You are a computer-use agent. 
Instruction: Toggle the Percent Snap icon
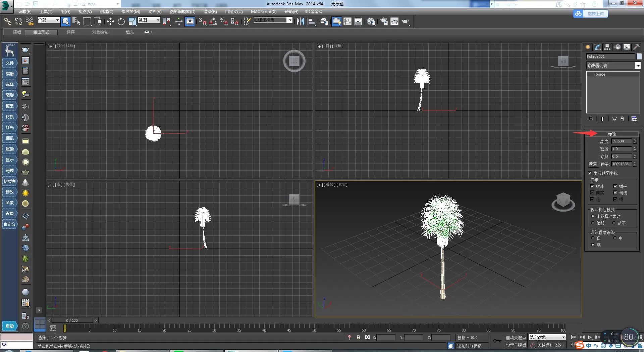click(224, 21)
